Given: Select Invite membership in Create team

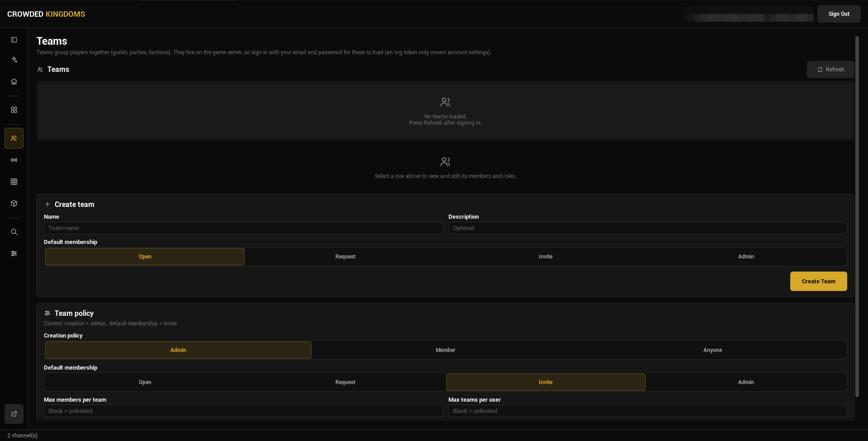Looking at the screenshot, I should 546,257.
